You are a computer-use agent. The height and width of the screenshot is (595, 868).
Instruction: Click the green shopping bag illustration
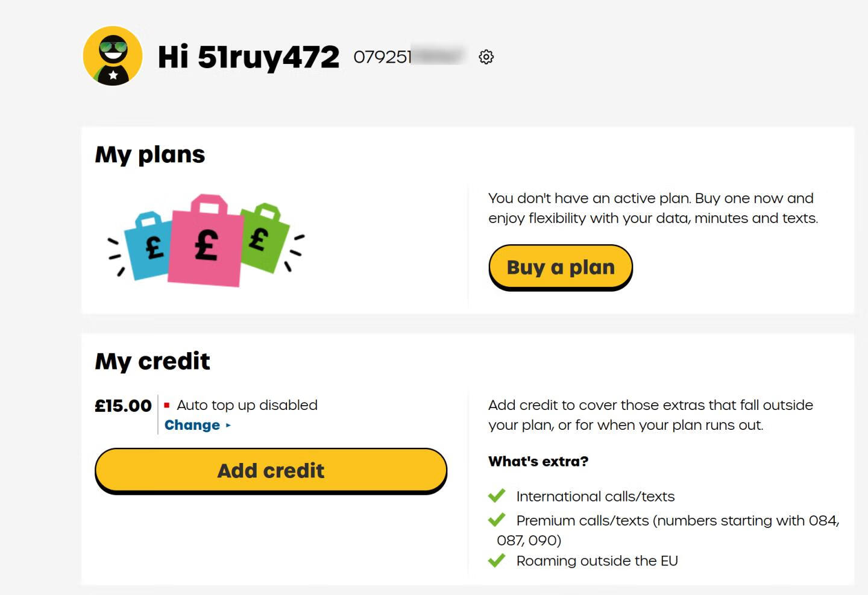tap(263, 238)
